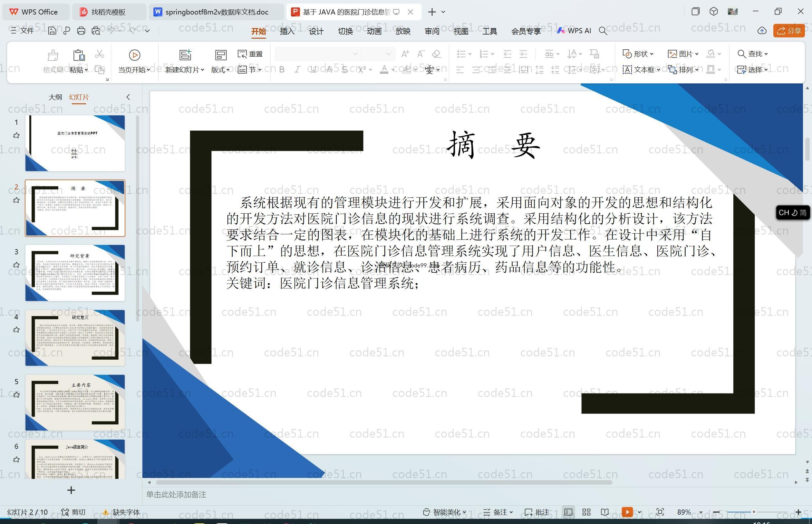Click zoom out minus button

[x=716, y=512]
